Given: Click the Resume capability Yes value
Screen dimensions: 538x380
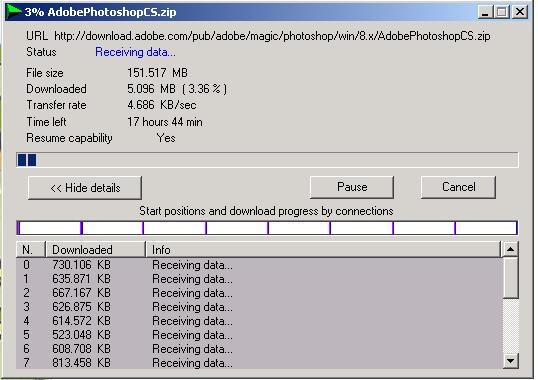Looking at the screenshot, I should tap(166, 138).
